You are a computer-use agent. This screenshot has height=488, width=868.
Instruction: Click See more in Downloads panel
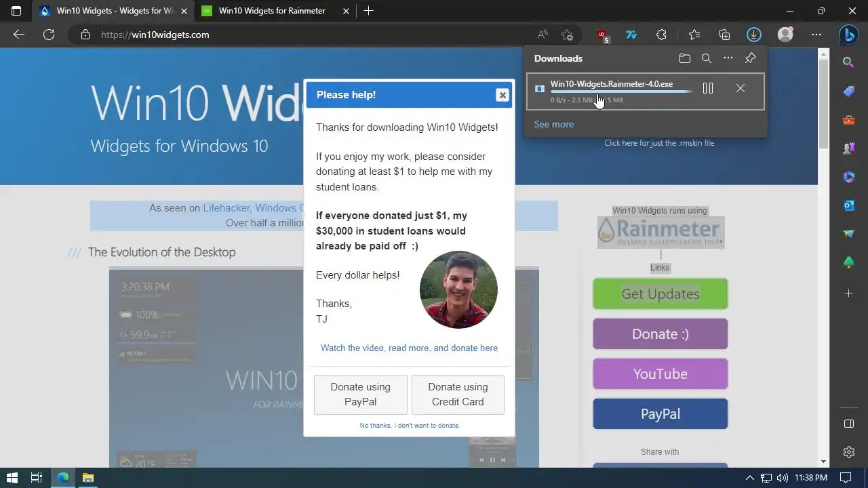point(554,124)
